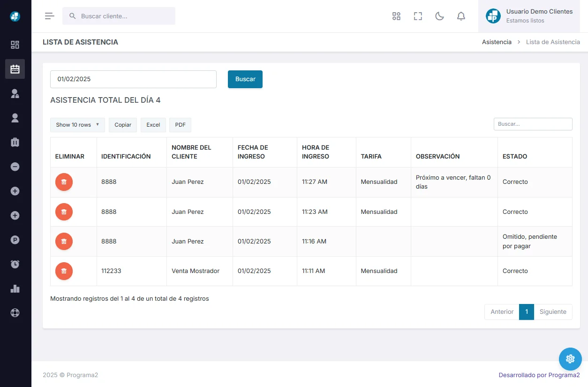Click the calendar attendance icon in sidebar
This screenshot has height=387, width=588.
[x=15, y=69]
